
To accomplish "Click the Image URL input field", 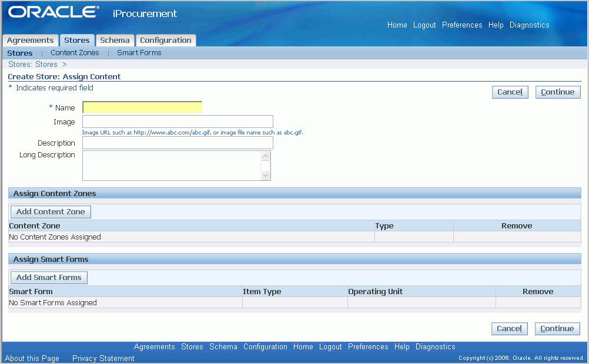I will click(178, 122).
